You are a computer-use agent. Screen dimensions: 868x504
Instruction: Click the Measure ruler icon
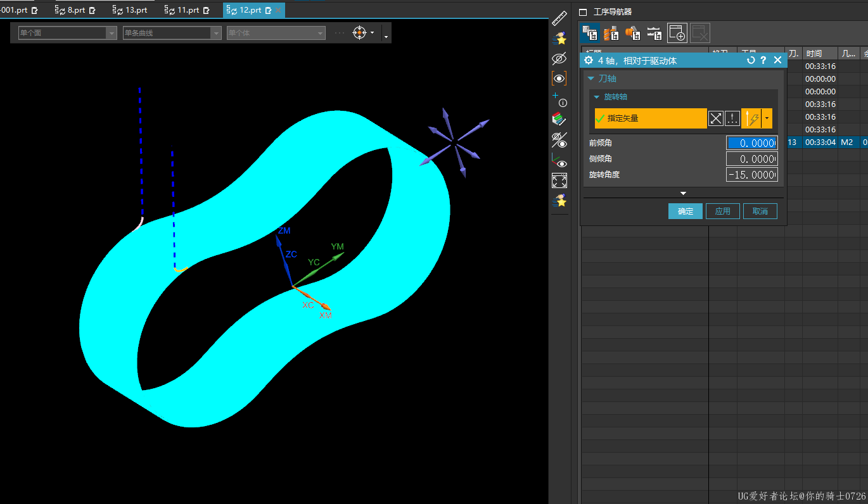click(x=559, y=18)
